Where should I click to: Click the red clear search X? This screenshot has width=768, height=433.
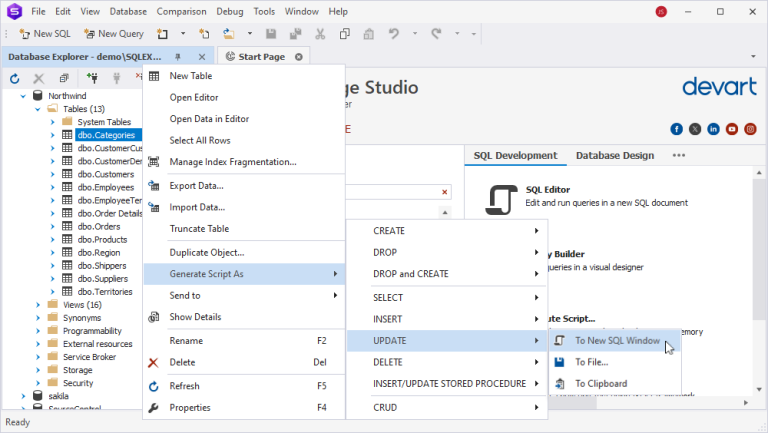(444, 192)
